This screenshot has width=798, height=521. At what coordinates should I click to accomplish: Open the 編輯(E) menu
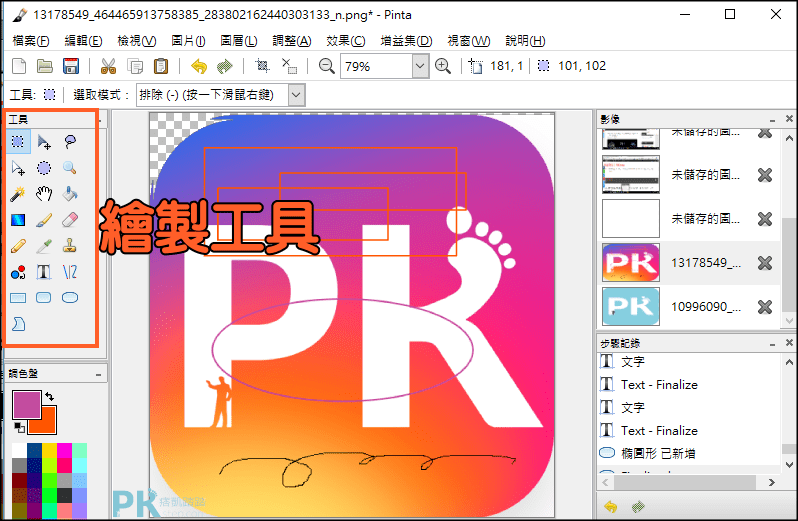83,41
